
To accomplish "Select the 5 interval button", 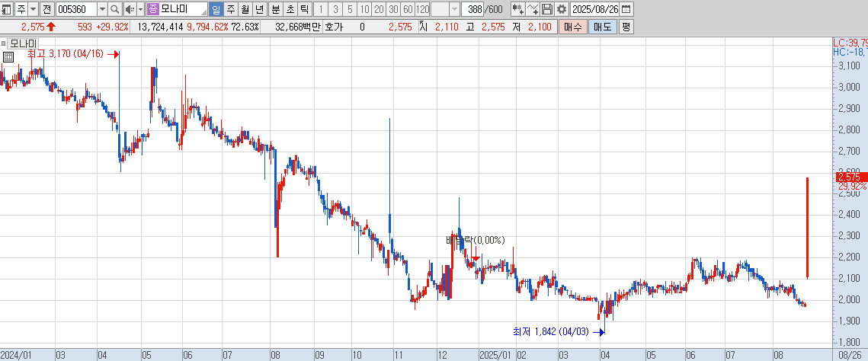I will (x=350, y=9).
